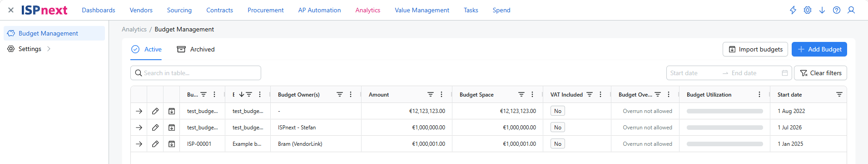This screenshot has height=164, width=868.
Task: Toggle the sort arrow in the second column header
Action: (x=242, y=94)
